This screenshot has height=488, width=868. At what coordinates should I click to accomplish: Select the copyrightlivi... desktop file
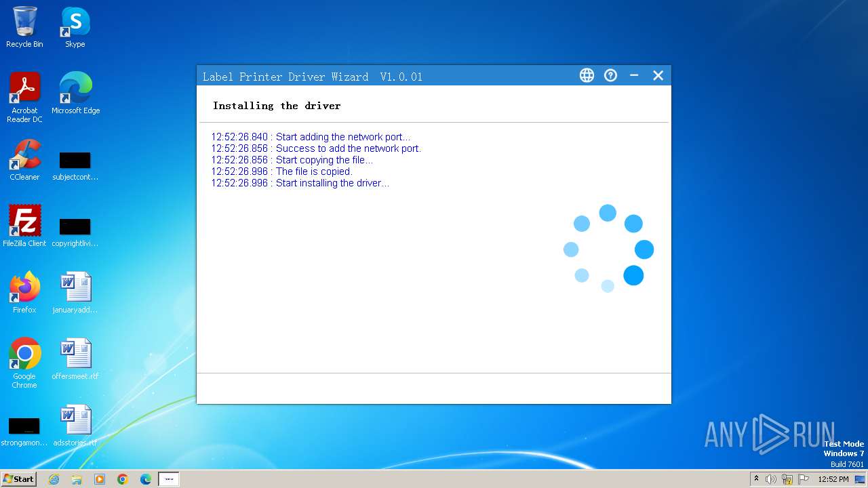(x=75, y=233)
